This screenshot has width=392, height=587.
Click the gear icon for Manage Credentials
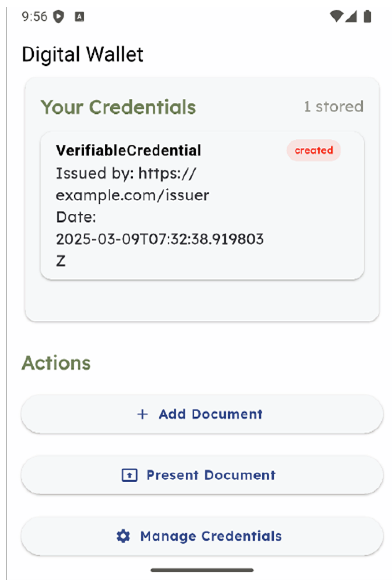point(123,536)
